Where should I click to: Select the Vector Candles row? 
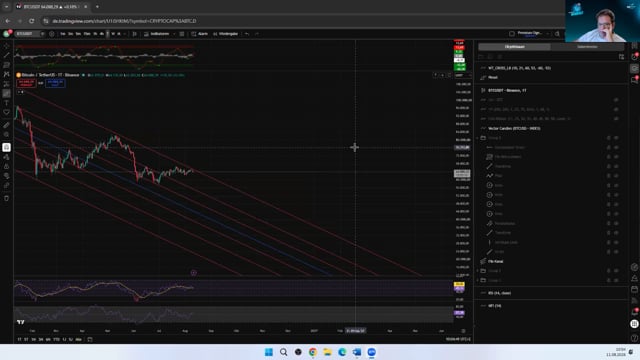pyautogui.click(x=551, y=128)
